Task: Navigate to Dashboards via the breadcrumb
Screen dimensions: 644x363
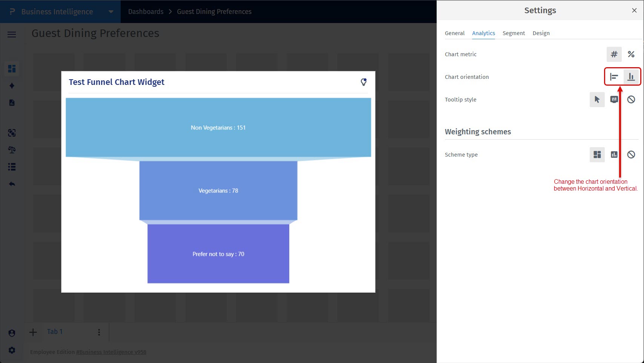Action: pyautogui.click(x=146, y=12)
